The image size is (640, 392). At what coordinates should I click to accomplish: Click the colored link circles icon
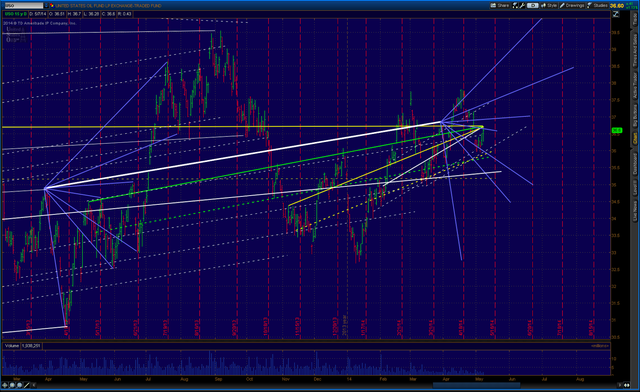52,5
